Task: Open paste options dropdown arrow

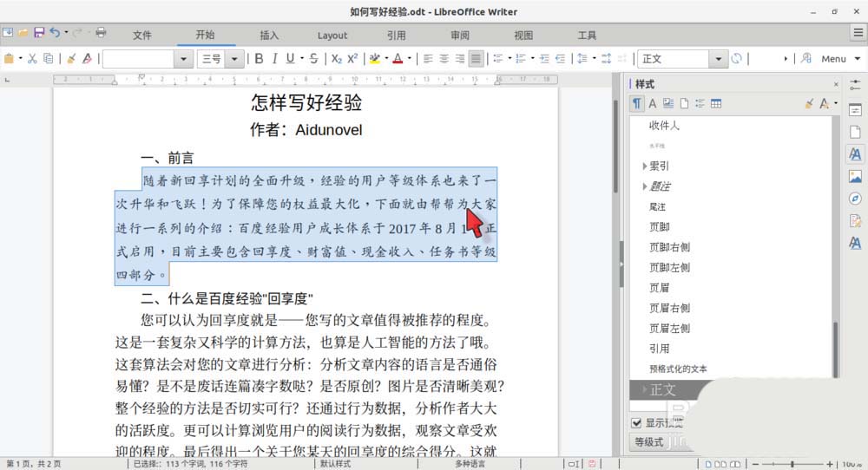Action: pos(21,59)
